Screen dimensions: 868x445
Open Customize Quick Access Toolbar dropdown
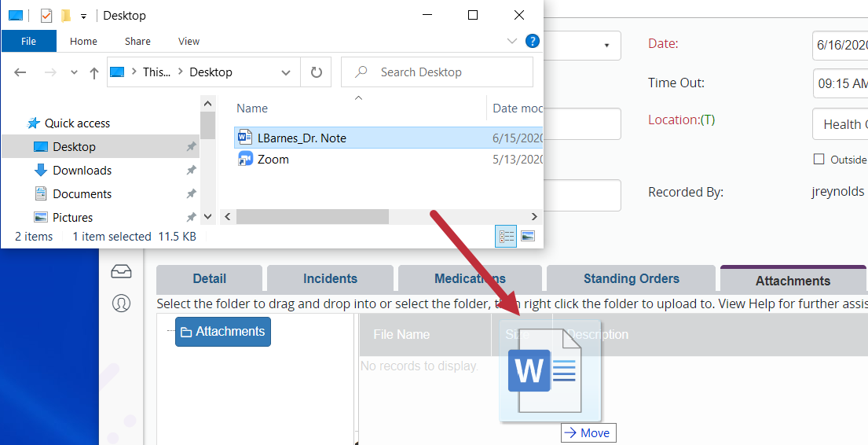point(83,16)
